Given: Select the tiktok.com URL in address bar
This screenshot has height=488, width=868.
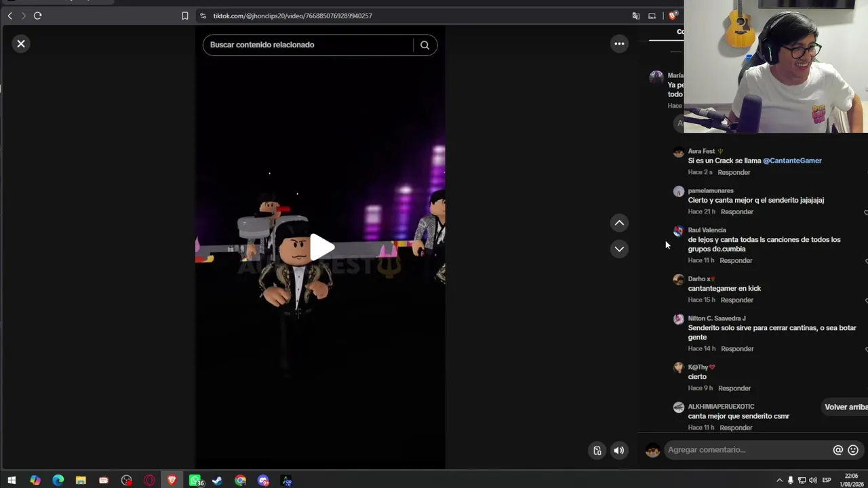Looking at the screenshot, I should pyautogui.click(x=292, y=16).
